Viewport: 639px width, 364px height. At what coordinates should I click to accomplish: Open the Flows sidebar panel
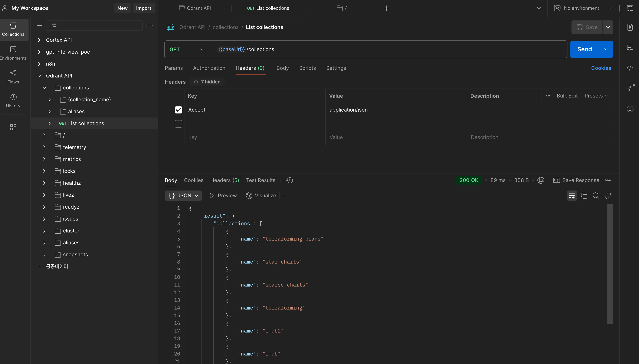(x=13, y=77)
